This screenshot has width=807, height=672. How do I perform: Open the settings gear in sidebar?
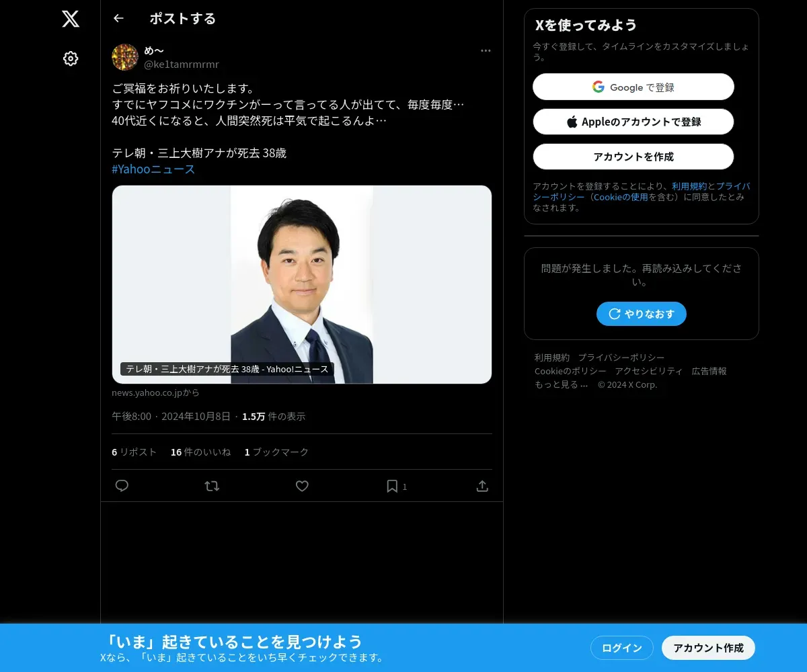point(71,58)
